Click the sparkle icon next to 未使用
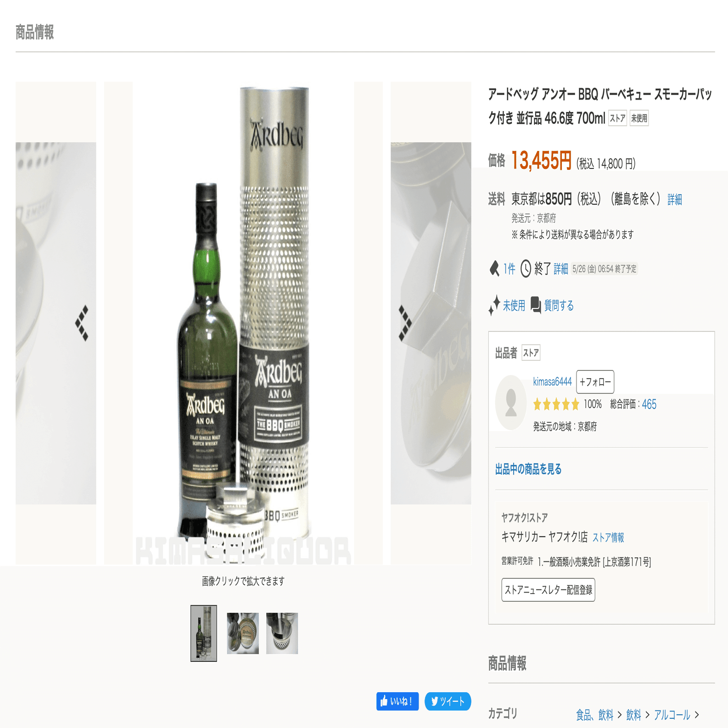The height and width of the screenshot is (728, 728). pyautogui.click(x=494, y=306)
